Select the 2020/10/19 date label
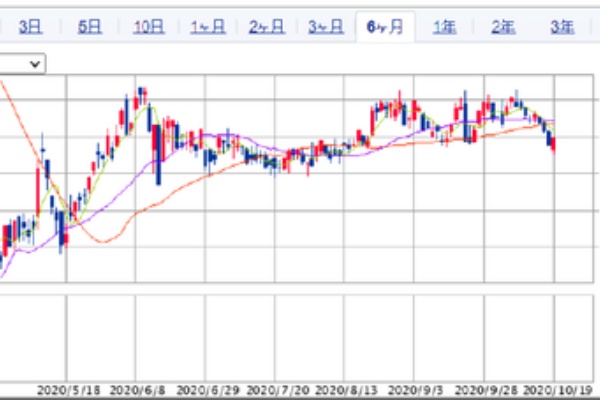This screenshot has width=600, height=400. click(x=553, y=390)
